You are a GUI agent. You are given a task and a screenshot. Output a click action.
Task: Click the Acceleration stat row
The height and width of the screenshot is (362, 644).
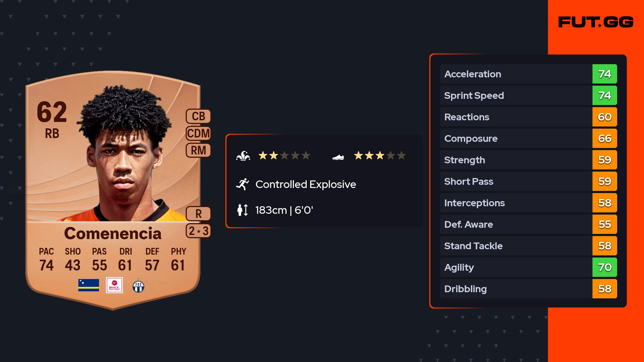click(529, 74)
